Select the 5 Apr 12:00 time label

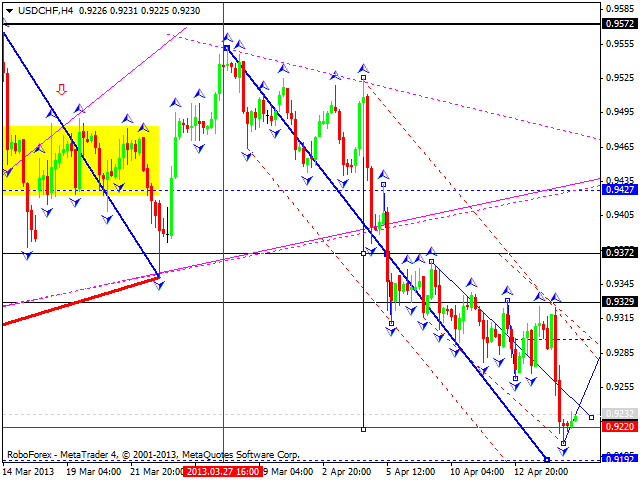412,470
